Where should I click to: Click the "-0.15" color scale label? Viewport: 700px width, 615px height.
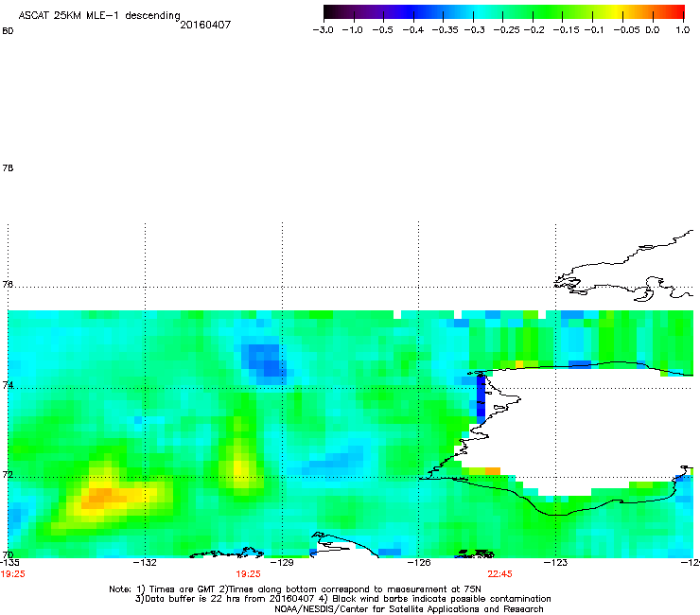coord(566,30)
